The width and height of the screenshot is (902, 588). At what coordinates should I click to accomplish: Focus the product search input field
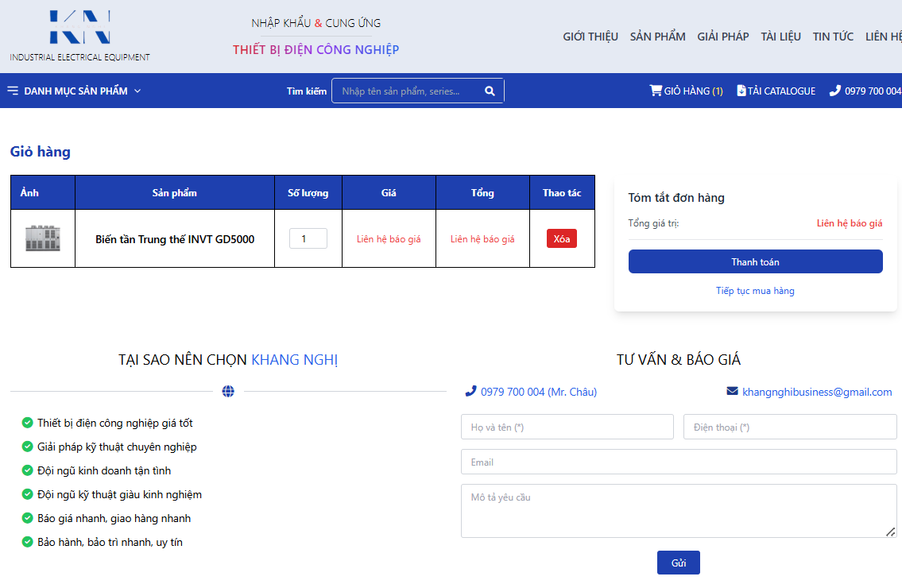coord(418,91)
